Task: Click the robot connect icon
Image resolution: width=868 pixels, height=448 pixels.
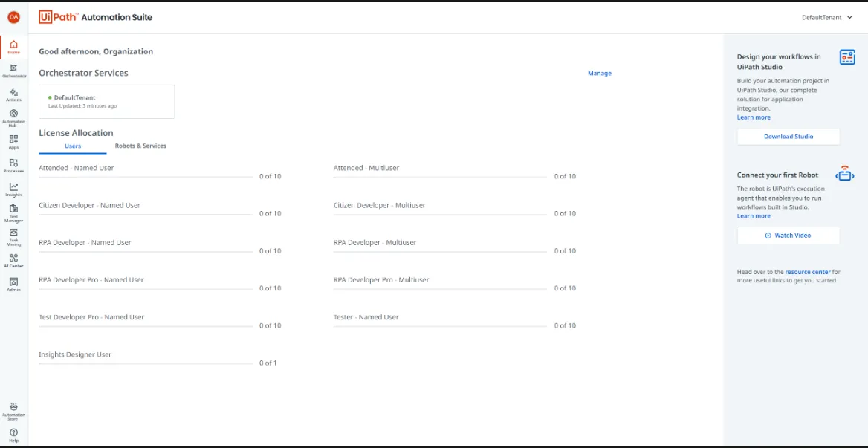Action: (845, 174)
